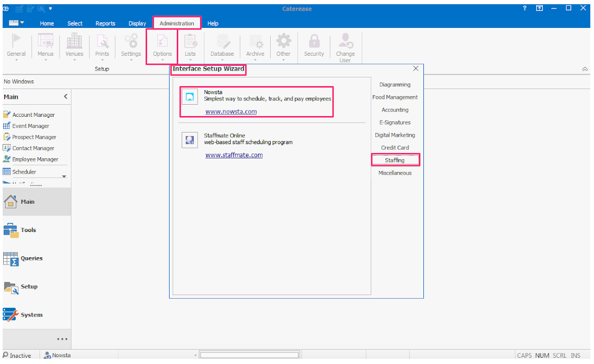This screenshot has width=594, height=364.
Task: Open the Home ribbon tab
Action: click(47, 24)
